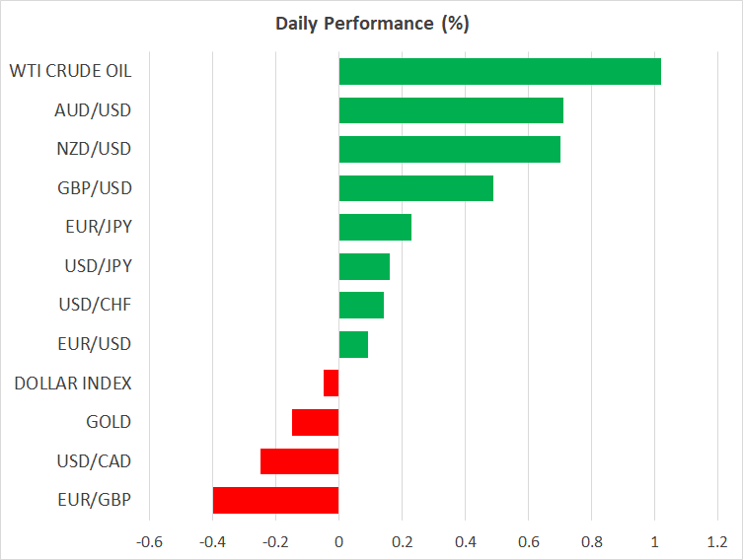The width and height of the screenshot is (743, 560).
Task: Select the NZD/USD green bar
Action: 449,150
